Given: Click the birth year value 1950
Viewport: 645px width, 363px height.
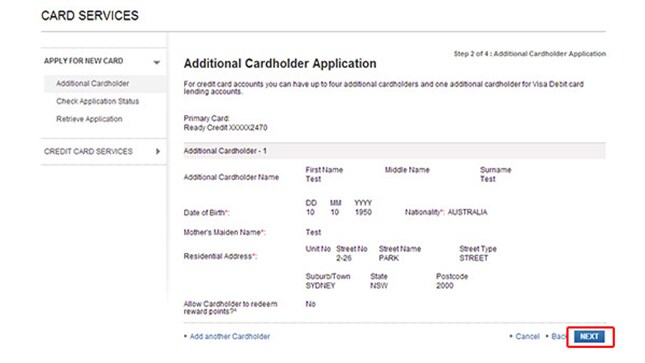Looking at the screenshot, I should 363,212.
